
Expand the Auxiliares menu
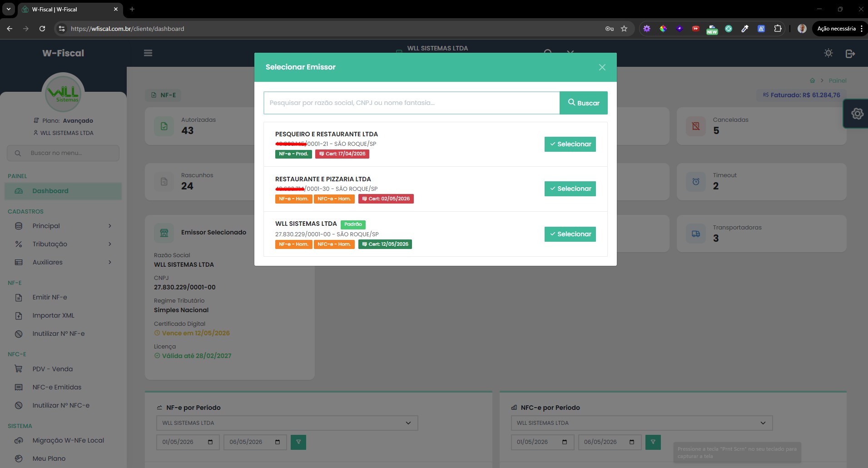tap(63, 262)
